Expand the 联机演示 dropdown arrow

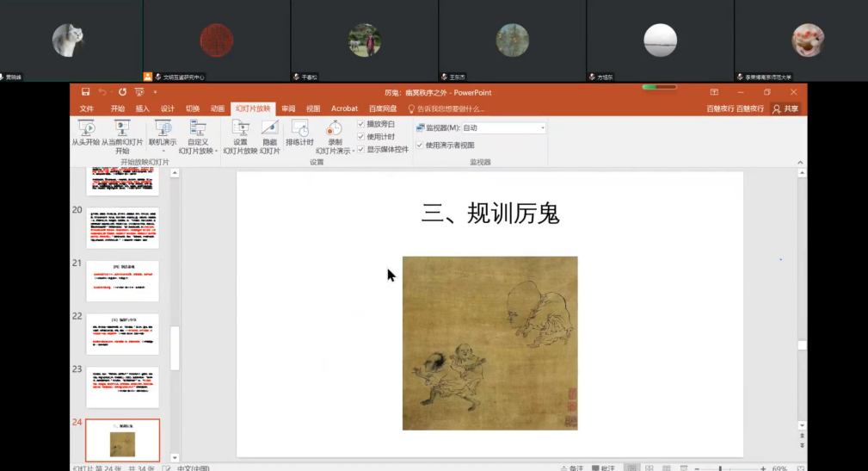(163, 151)
